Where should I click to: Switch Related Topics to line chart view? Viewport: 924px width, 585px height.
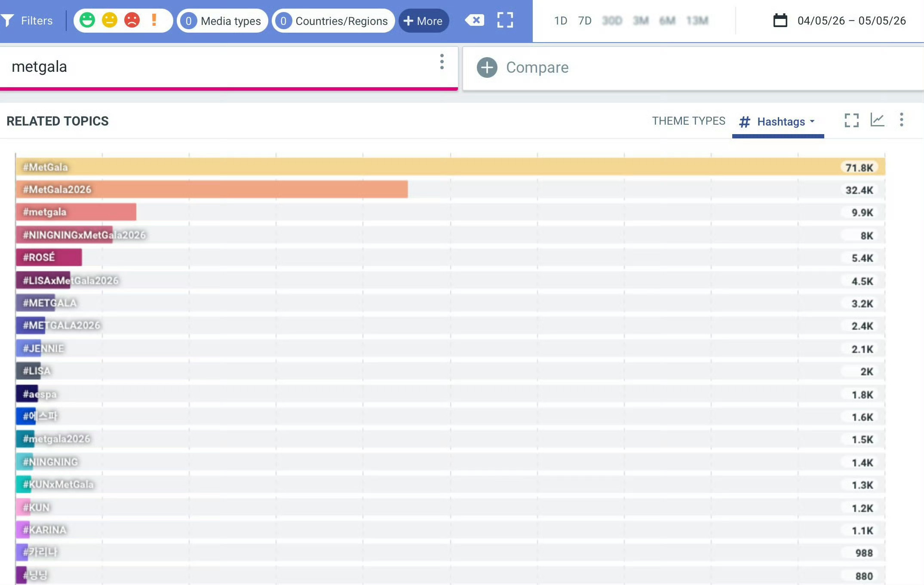click(x=877, y=120)
